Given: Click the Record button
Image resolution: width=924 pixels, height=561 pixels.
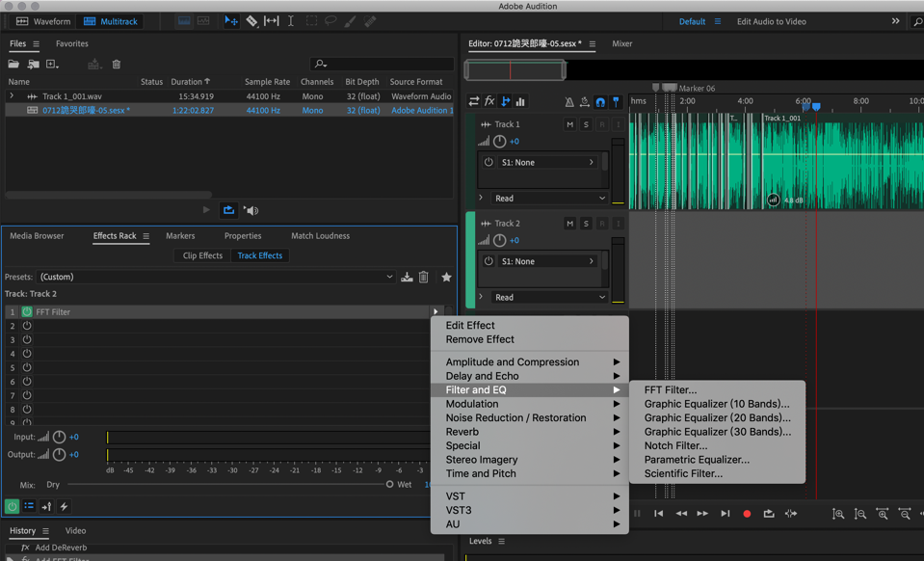Looking at the screenshot, I should click(747, 514).
